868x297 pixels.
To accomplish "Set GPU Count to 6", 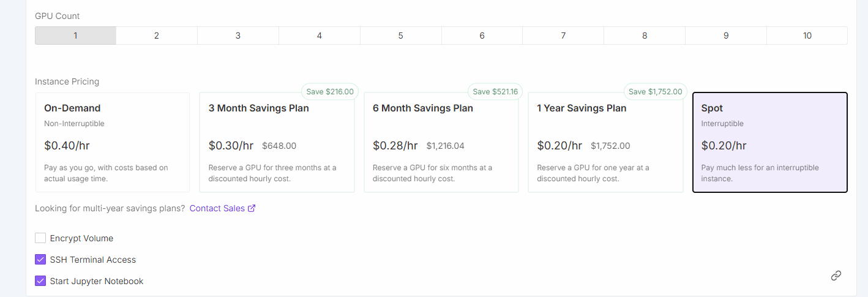I will tap(482, 36).
